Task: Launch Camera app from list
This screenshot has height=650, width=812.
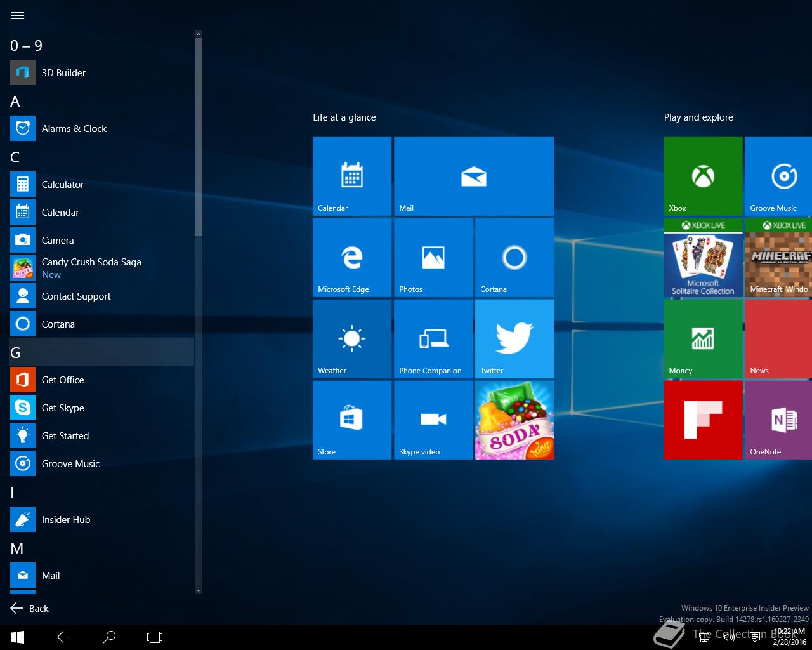Action: (x=101, y=240)
